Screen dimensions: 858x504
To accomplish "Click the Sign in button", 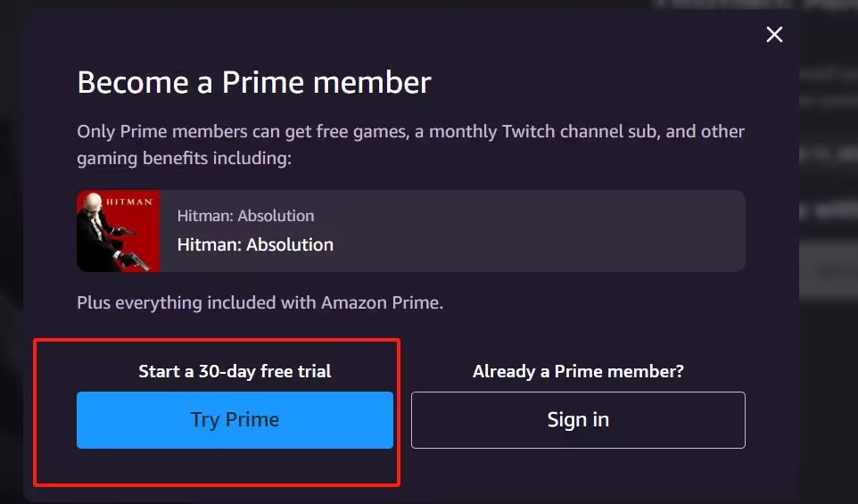I will coord(578,420).
